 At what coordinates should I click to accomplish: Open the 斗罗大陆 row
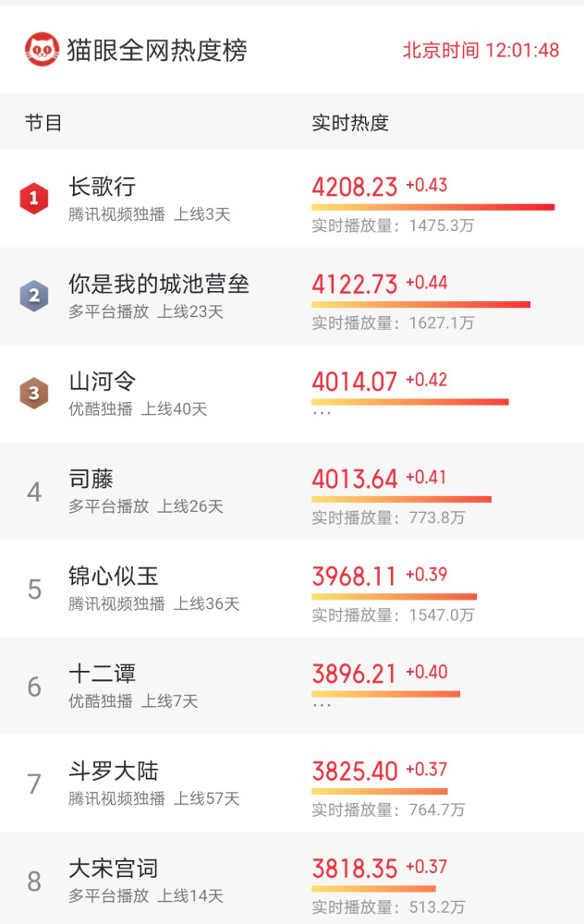(292, 784)
